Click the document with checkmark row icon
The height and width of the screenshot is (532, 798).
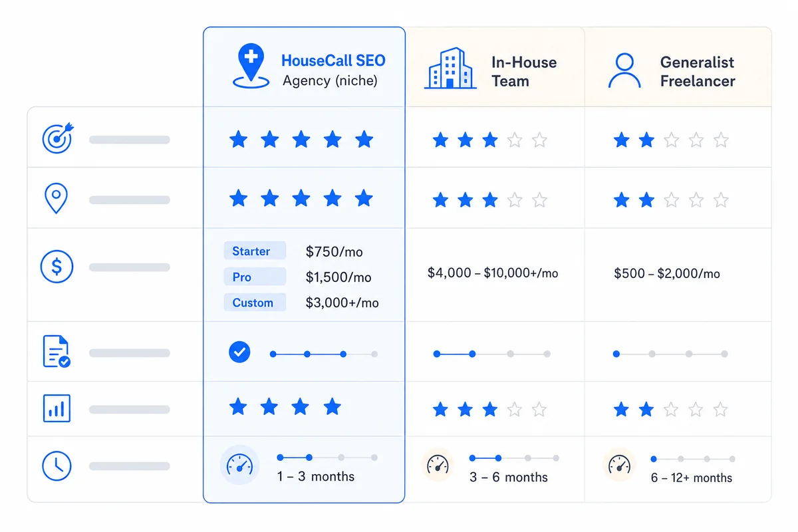[x=57, y=352]
